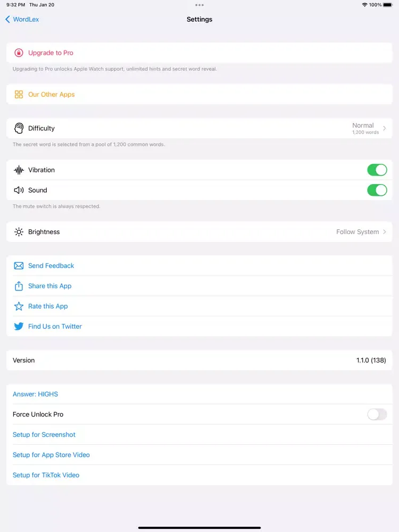Open Find Us on Twitter
Viewport: 399px width, 532px height.
point(199,327)
